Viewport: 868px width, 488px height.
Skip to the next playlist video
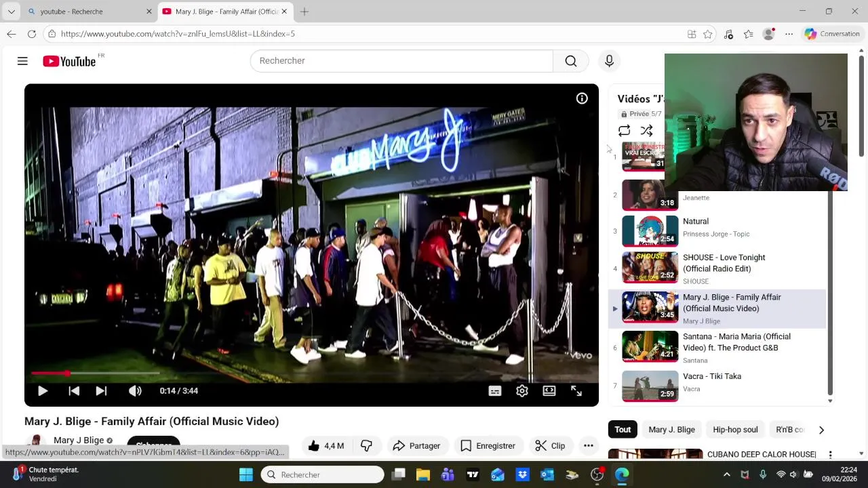(x=101, y=391)
